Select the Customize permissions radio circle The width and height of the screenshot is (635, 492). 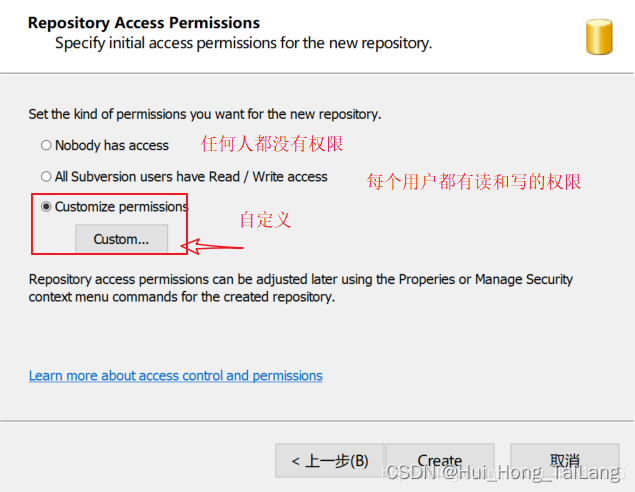pyautogui.click(x=46, y=207)
